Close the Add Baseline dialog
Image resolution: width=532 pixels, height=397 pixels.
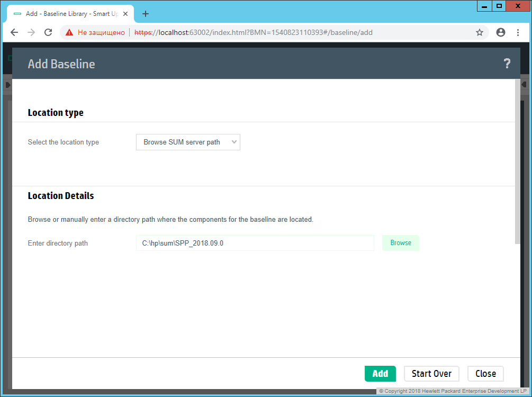(485, 374)
